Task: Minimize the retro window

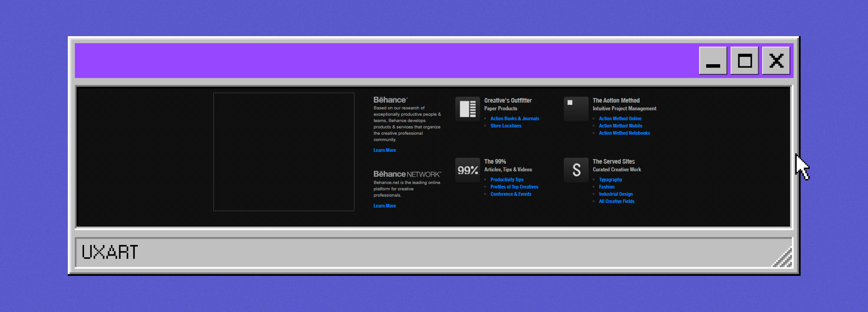Action: [713, 61]
